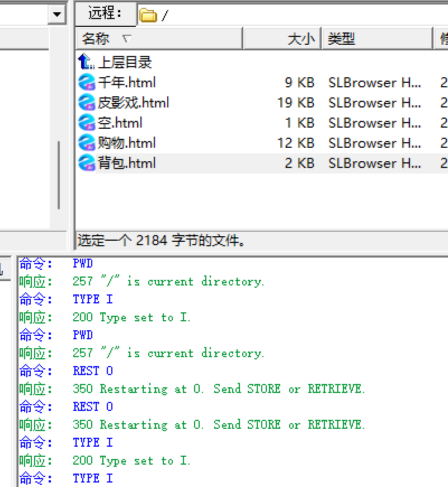Click the status bar text 选定一个 2184 字节的文件
This screenshot has height=487, width=448.
click(161, 240)
